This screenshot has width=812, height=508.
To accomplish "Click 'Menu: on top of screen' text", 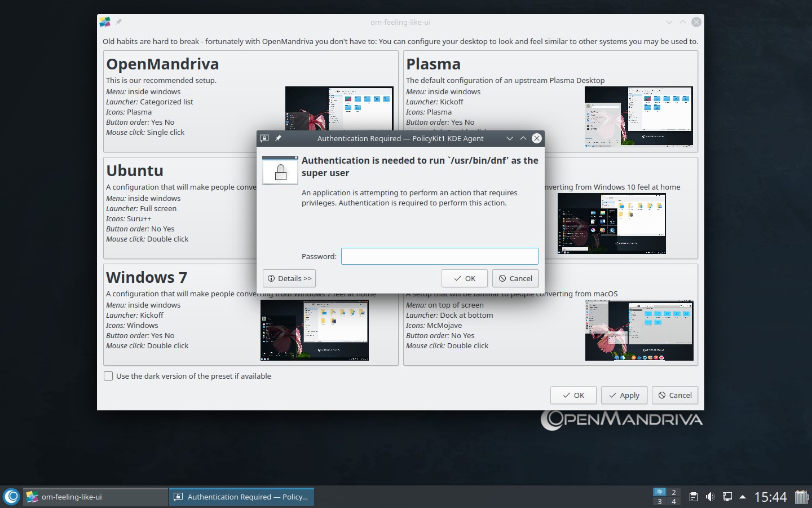I will pos(445,305).
